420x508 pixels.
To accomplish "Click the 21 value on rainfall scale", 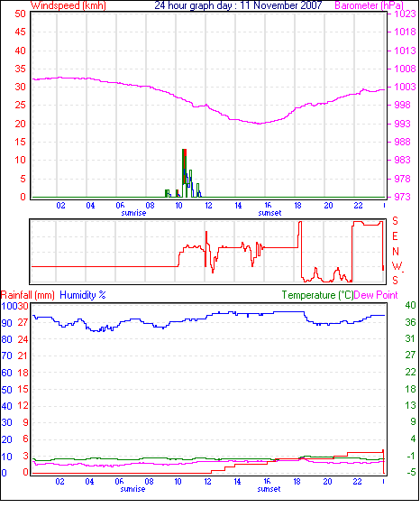I will [x=23, y=356].
